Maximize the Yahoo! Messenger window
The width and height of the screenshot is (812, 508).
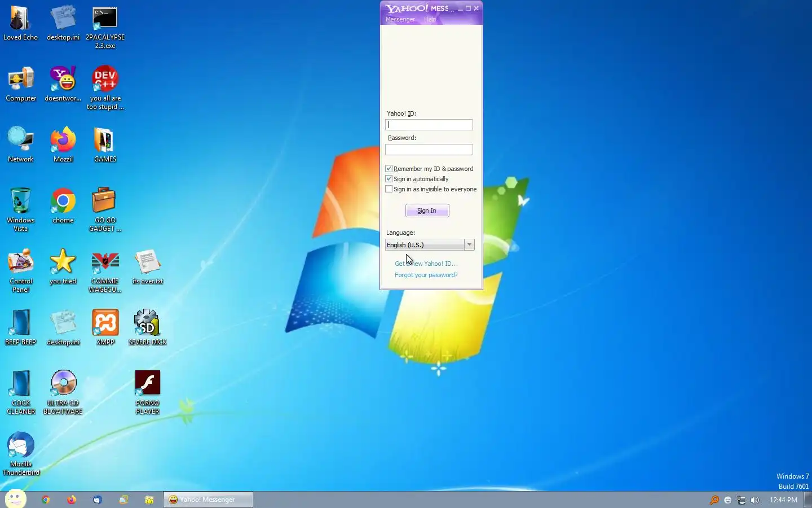(468, 8)
